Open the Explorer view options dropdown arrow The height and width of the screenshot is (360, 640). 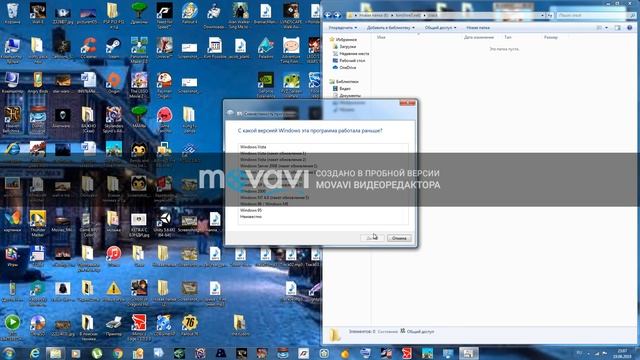click(x=607, y=27)
